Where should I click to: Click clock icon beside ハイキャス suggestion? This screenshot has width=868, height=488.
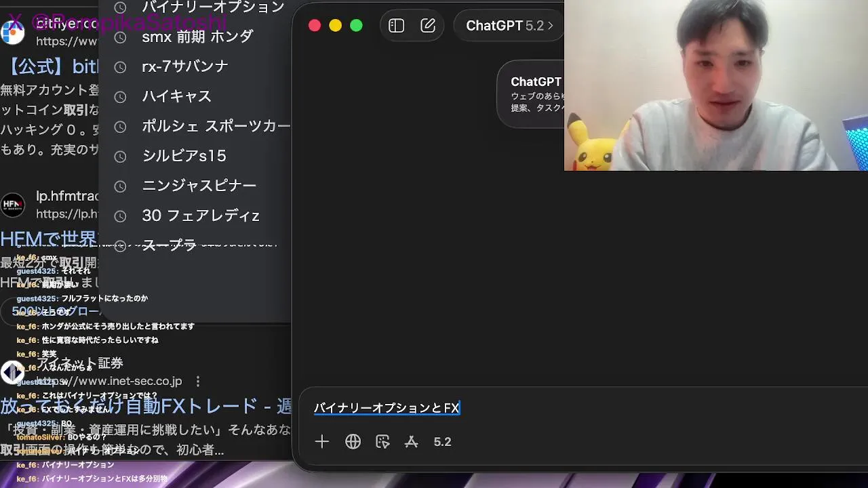120,97
